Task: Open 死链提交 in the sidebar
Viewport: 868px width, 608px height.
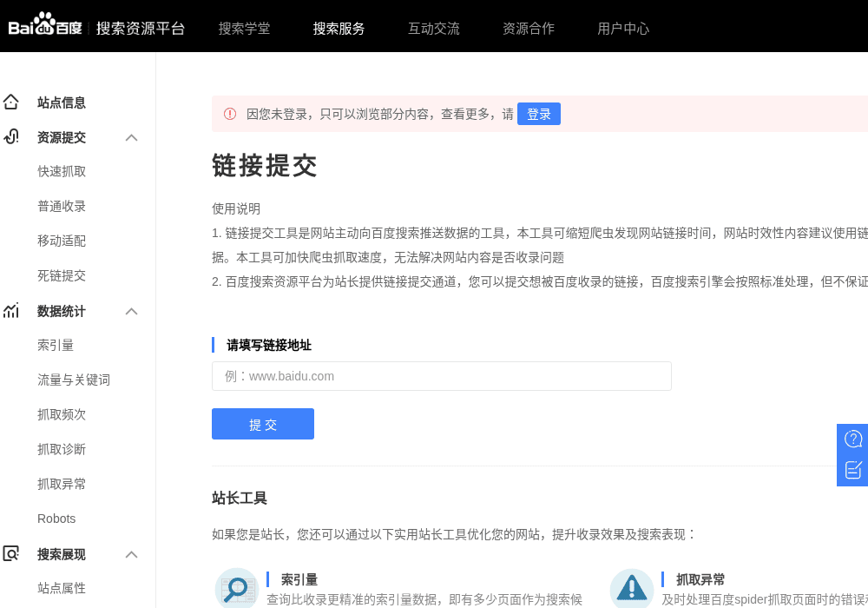Action: pos(62,275)
